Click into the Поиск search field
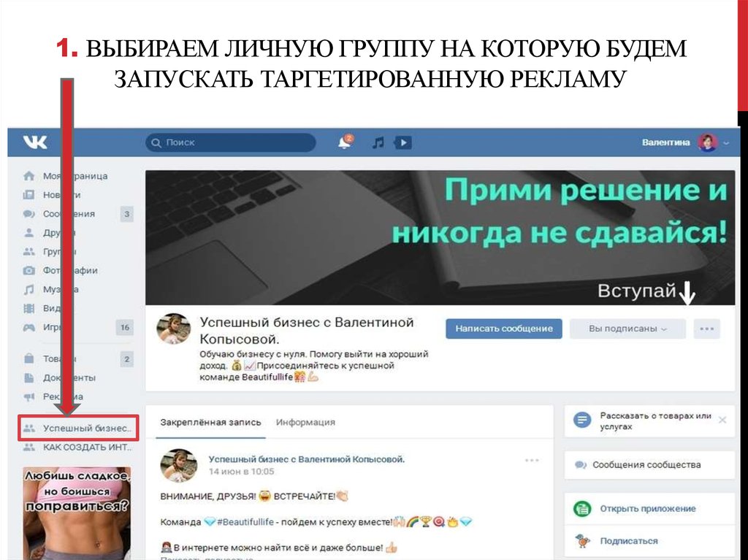Screen dimensions: 748x560 [230, 142]
